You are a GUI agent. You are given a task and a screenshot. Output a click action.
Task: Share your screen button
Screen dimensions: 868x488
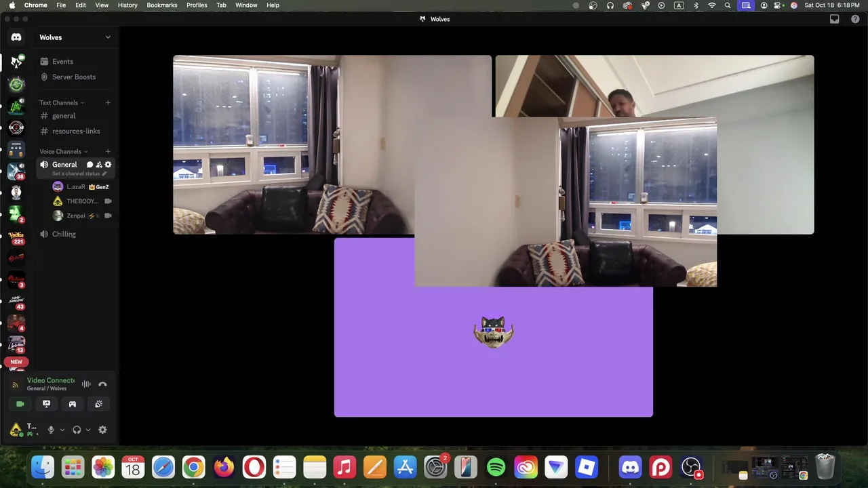[x=46, y=404]
